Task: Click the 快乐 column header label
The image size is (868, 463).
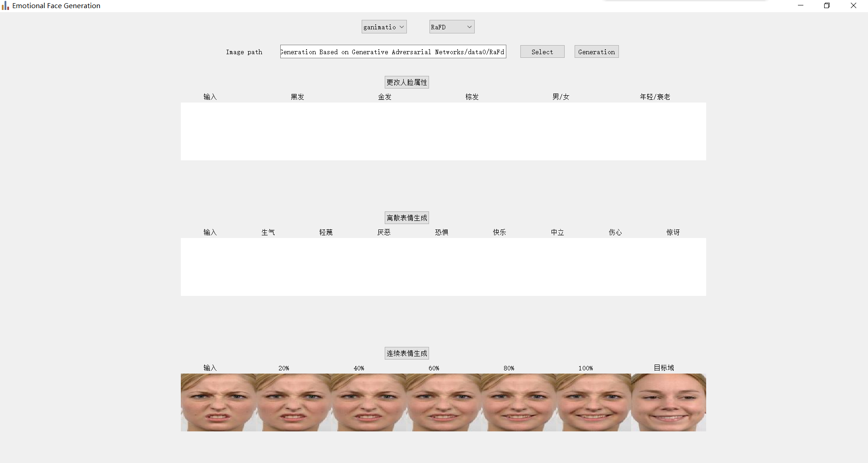Action: click(x=499, y=232)
